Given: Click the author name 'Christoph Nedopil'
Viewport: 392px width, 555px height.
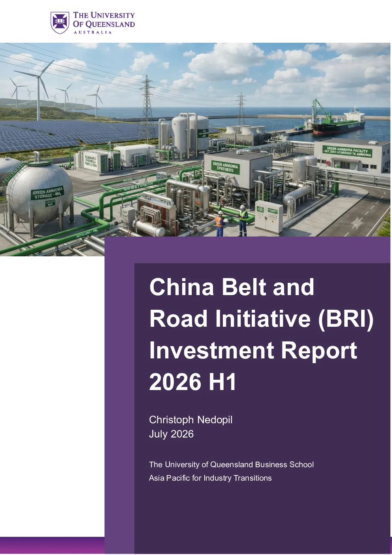Looking at the screenshot, I should click(191, 420).
